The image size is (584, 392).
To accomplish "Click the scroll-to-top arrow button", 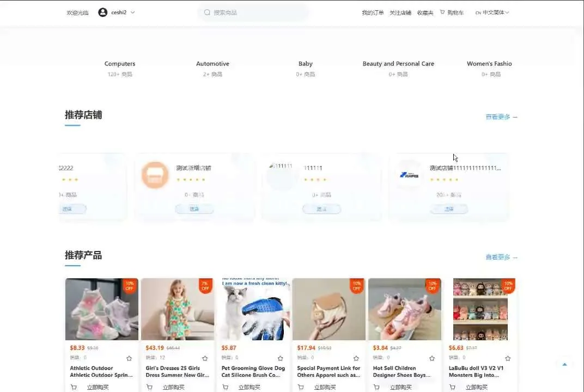I will click(x=564, y=364).
